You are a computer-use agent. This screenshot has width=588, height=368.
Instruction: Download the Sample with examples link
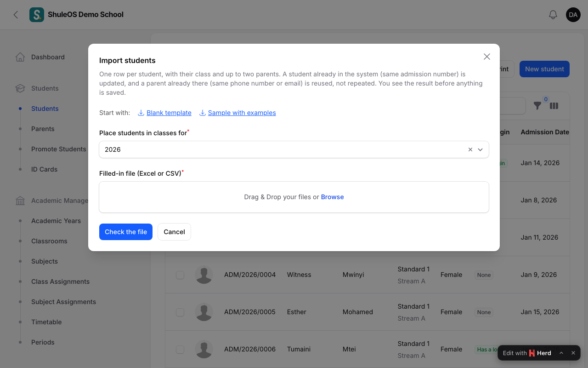[x=242, y=113]
